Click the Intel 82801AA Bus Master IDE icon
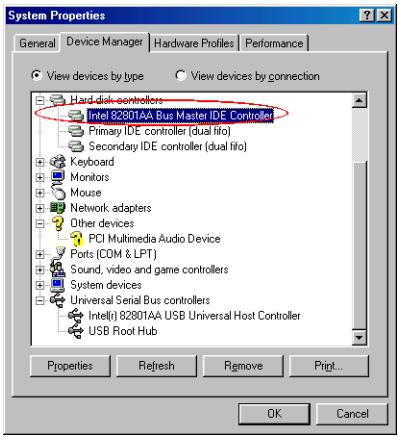The height and width of the screenshot is (437, 398). point(76,115)
